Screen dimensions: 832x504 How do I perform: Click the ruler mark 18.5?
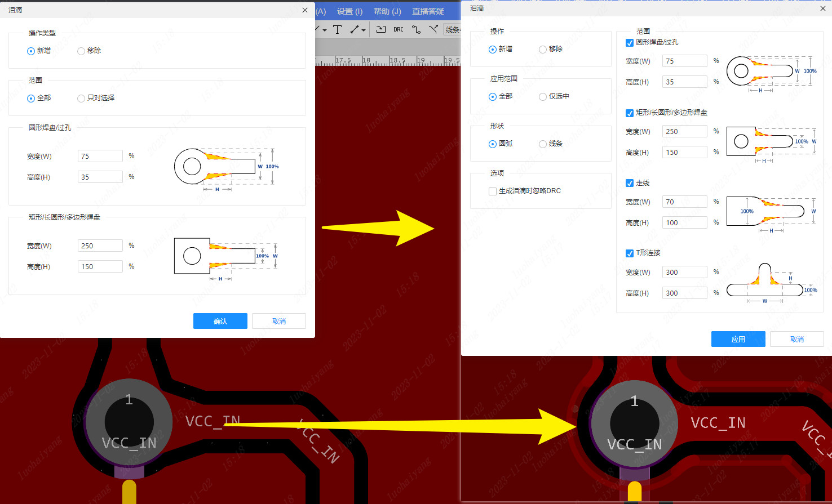tap(397, 60)
